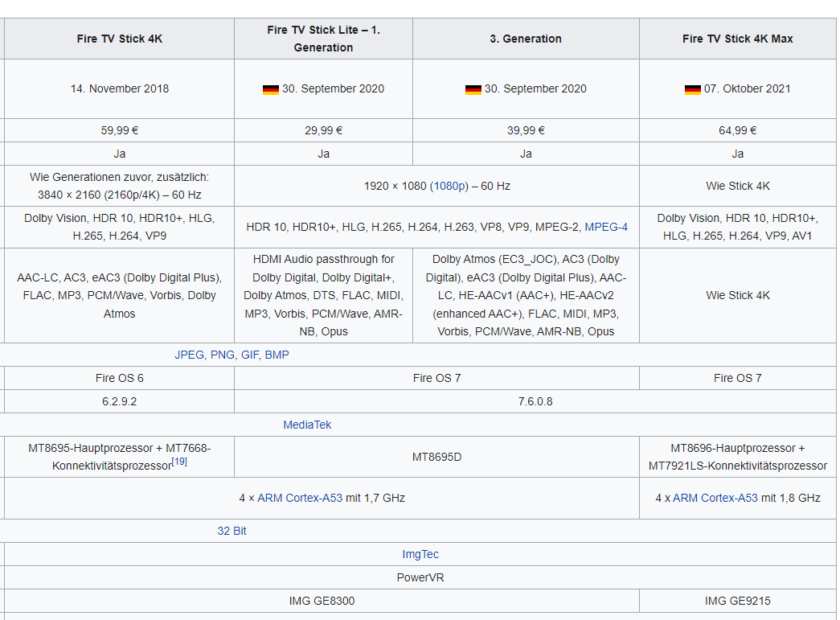Open ARM Cortex-A53 link in 1,7 GHz row

point(300,498)
